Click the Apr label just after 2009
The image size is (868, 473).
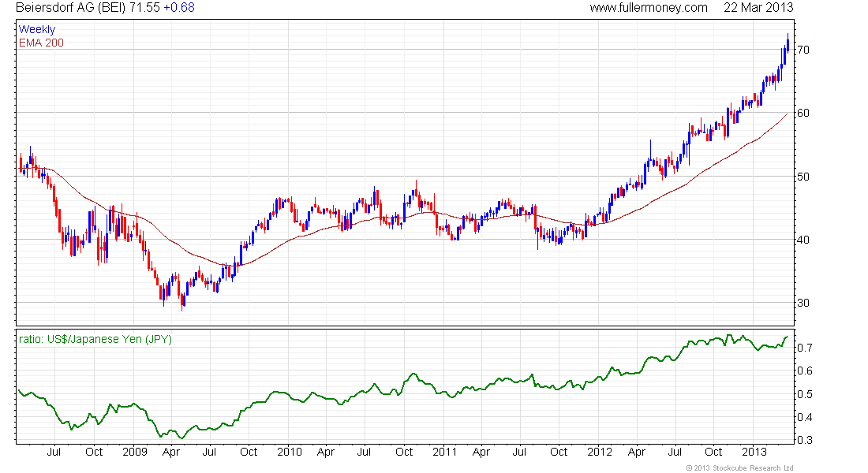tap(171, 452)
